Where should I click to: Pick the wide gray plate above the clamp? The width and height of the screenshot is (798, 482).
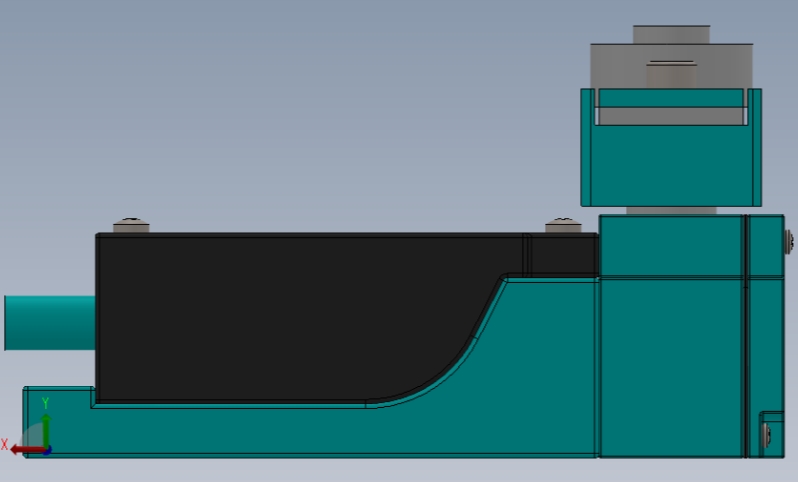click(x=671, y=65)
